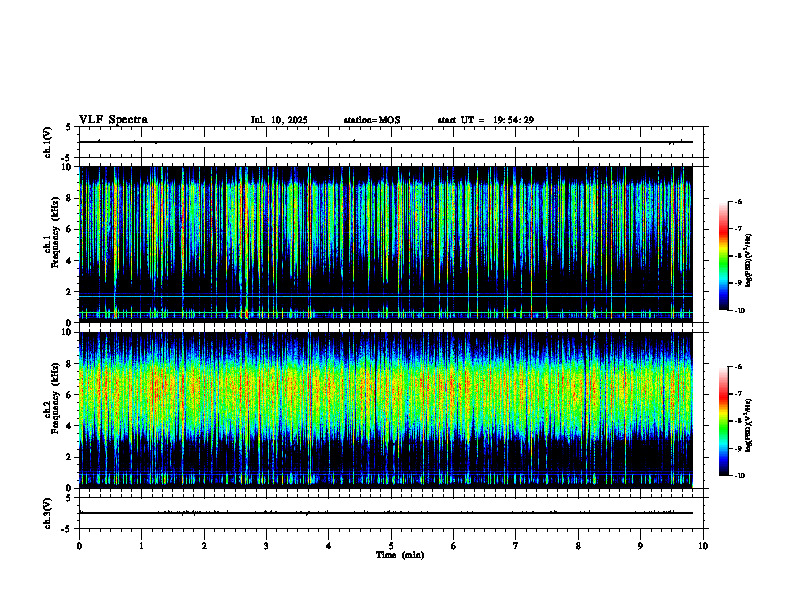Click the "-8" label on ch.2 color scale
The width and height of the screenshot is (792, 612).
coord(737,421)
